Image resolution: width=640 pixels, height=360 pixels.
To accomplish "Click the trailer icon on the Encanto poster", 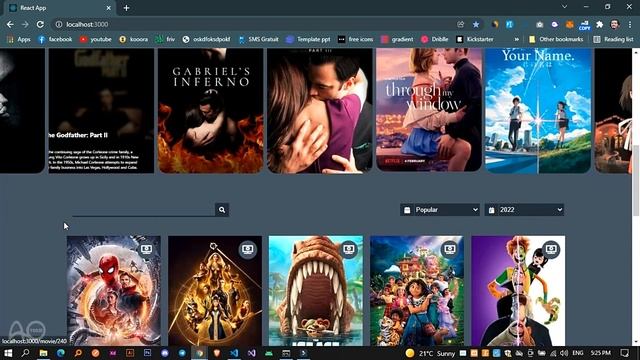I will (450, 249).
